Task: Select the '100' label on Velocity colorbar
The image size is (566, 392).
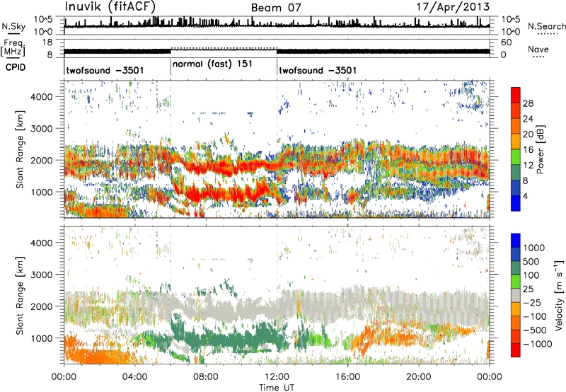Action: (x=532, y=275)
